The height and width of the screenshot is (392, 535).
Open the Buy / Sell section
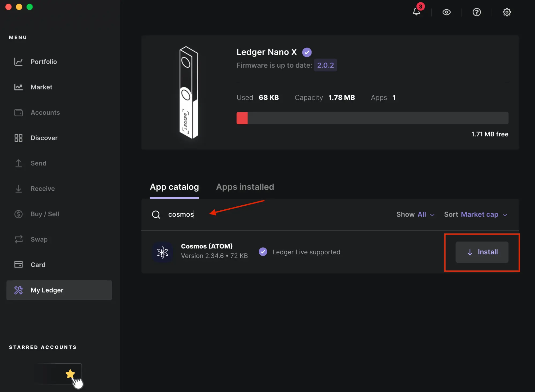click(x=44, y=214)
